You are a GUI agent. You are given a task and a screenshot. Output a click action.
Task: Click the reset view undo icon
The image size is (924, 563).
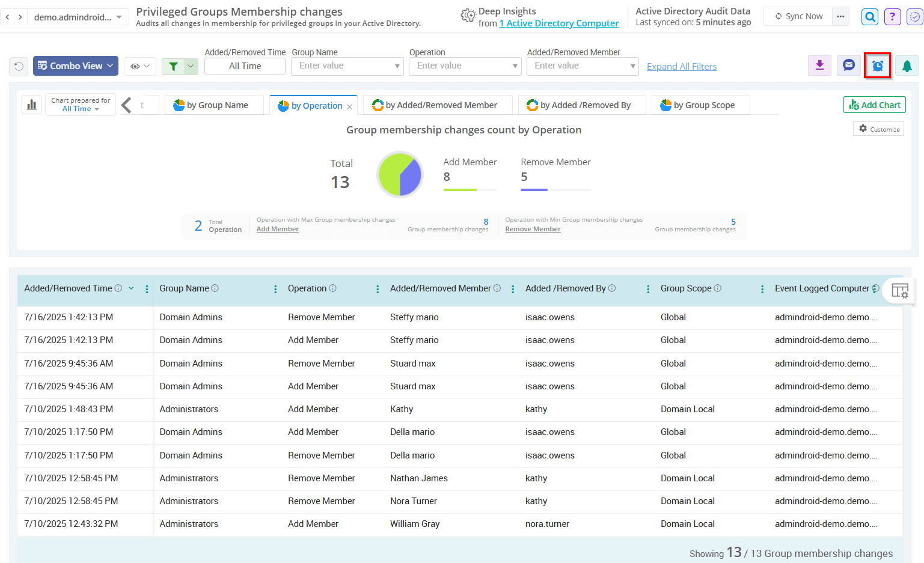point(19,66)
